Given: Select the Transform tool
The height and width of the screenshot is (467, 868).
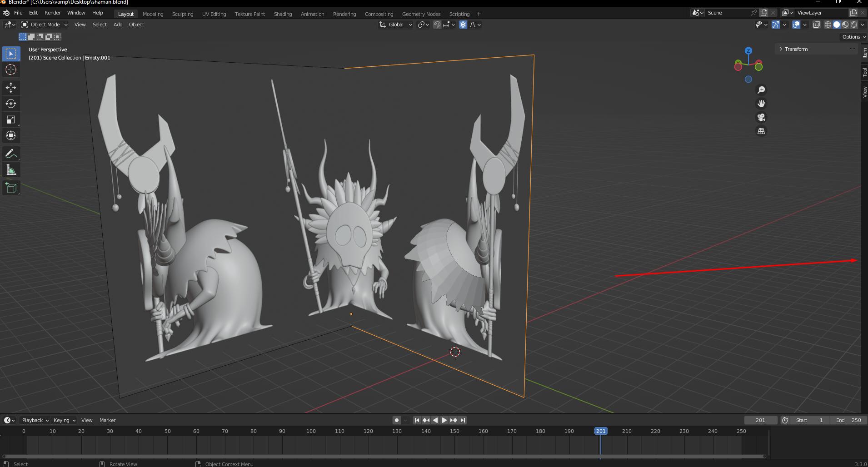Looking at the screenshot, I should coord(11,135).
